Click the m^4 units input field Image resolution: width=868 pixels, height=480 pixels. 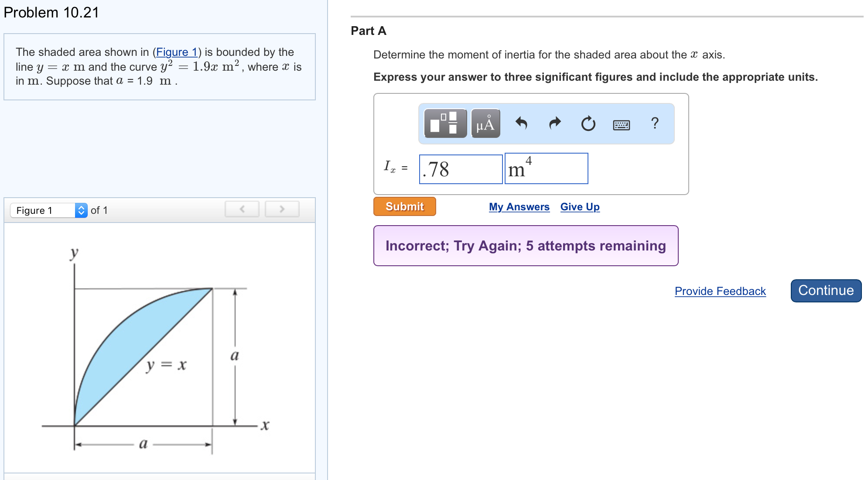(x=546, y=169)
